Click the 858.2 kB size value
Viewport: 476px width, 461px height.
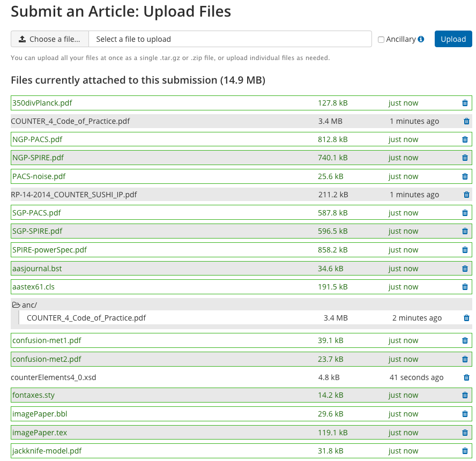[333, 250]
